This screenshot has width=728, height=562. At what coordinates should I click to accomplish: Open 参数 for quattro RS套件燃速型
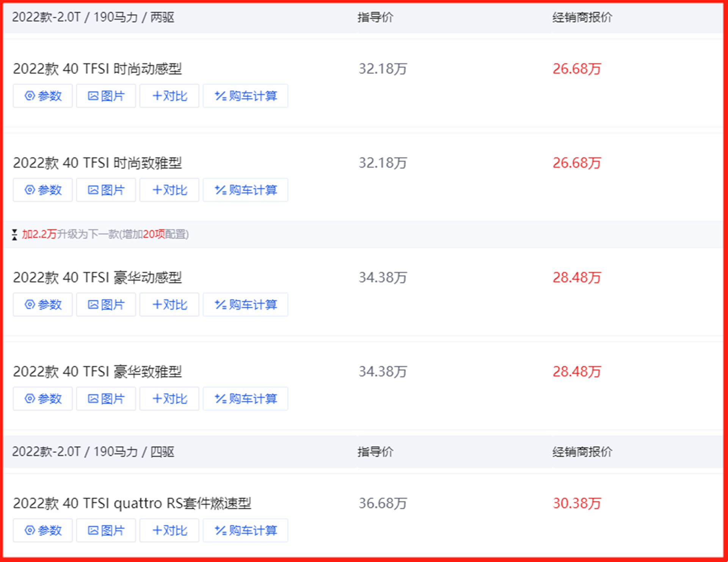coord(42,530)
